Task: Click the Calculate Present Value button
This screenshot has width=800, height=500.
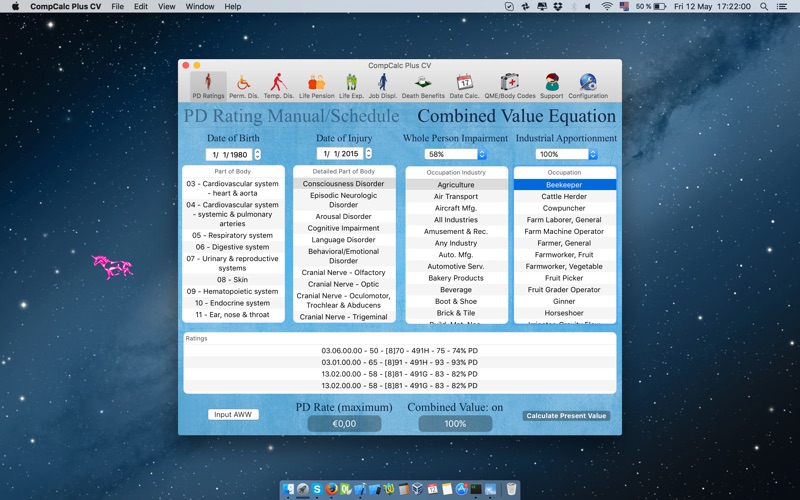Action: [566, 416]
